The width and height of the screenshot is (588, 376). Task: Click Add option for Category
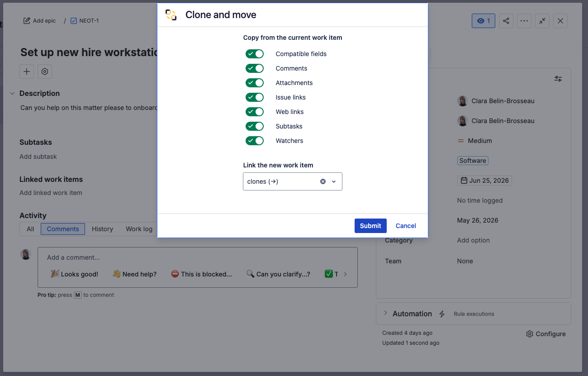click(473, 240)
